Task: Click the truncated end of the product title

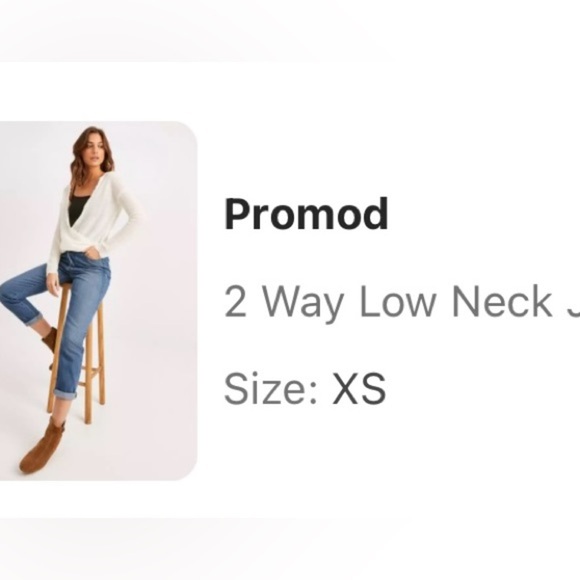Action: (572, 303)
